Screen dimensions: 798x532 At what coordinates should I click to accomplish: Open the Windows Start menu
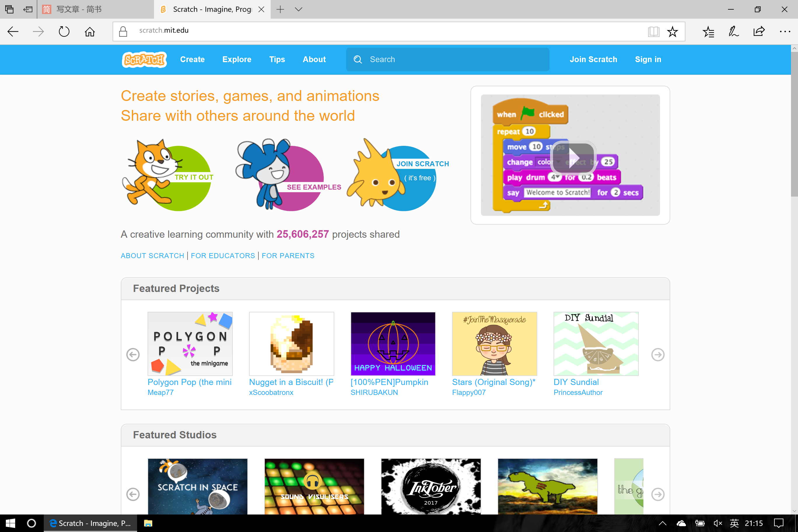pos(10,523)
